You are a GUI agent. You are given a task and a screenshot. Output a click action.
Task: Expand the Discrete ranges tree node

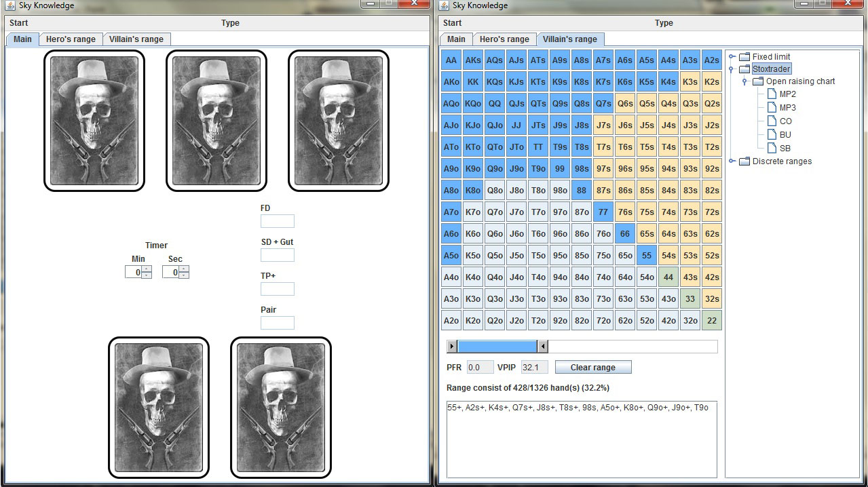pyautogui.click(x=732, y=161)
